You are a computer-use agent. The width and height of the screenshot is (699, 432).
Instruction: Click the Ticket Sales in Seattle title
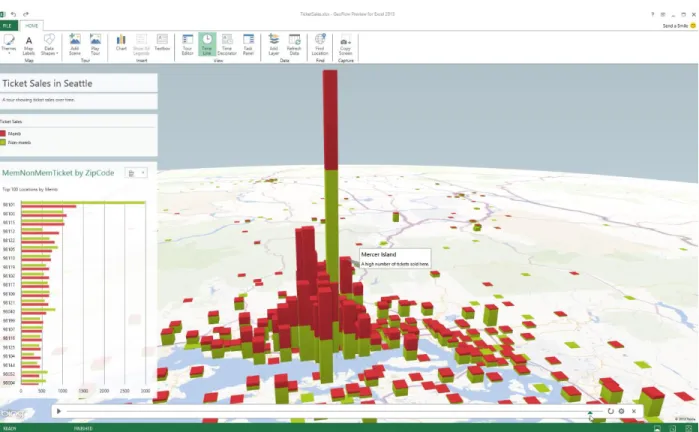click(47, 83)
